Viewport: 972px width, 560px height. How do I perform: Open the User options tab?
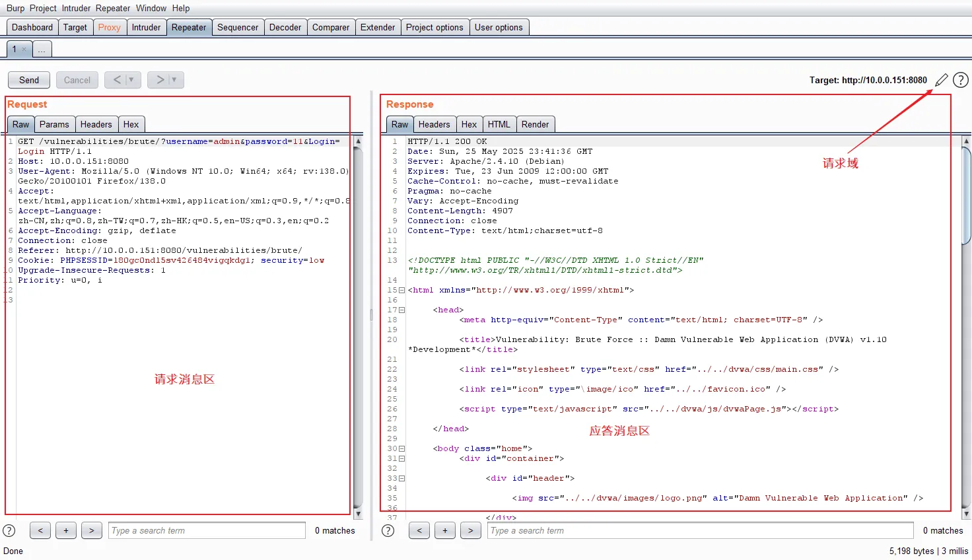pyautogui.click(x=499, y=27)
